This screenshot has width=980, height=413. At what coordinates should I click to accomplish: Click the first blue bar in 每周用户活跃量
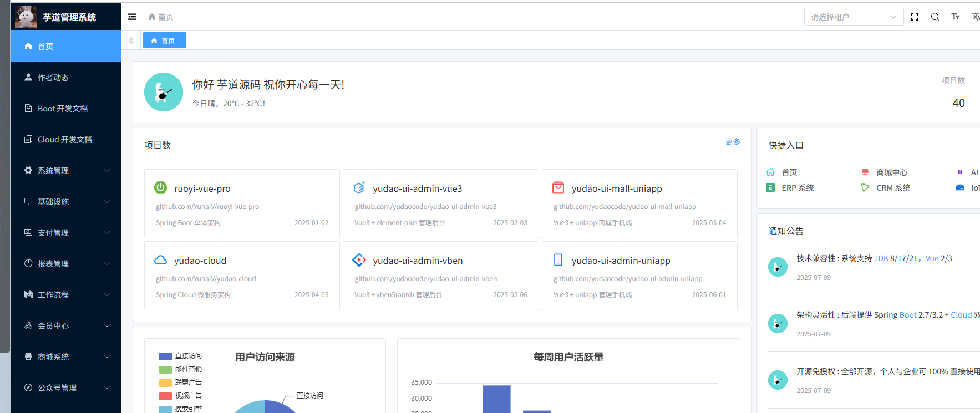point(496,399)
